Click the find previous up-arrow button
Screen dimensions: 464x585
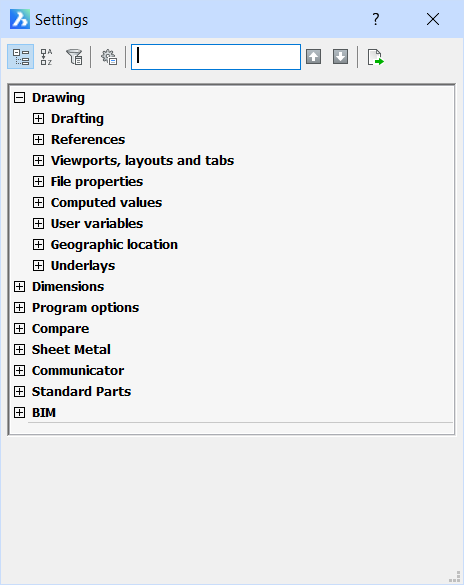[313, 57]
